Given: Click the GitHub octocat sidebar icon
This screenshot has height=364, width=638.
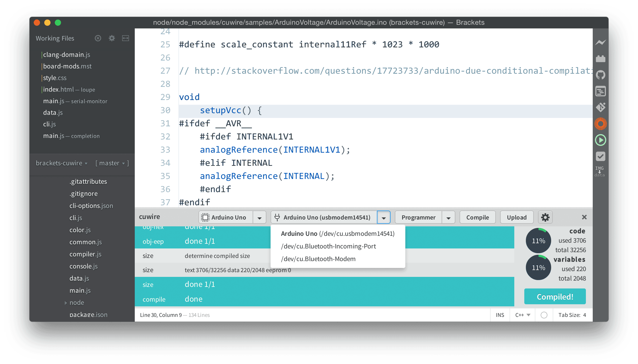Looking at the screenshot, I should point(600,75).
